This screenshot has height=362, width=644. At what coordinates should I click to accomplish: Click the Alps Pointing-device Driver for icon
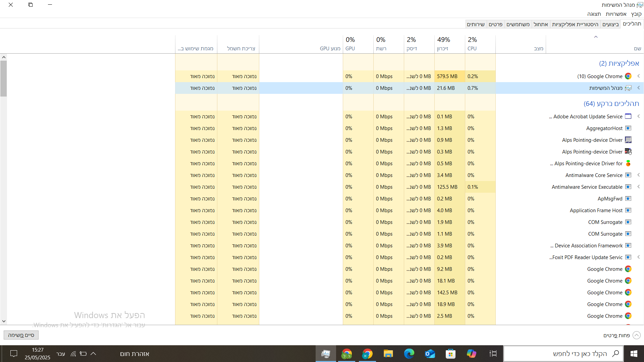[628, 164]
